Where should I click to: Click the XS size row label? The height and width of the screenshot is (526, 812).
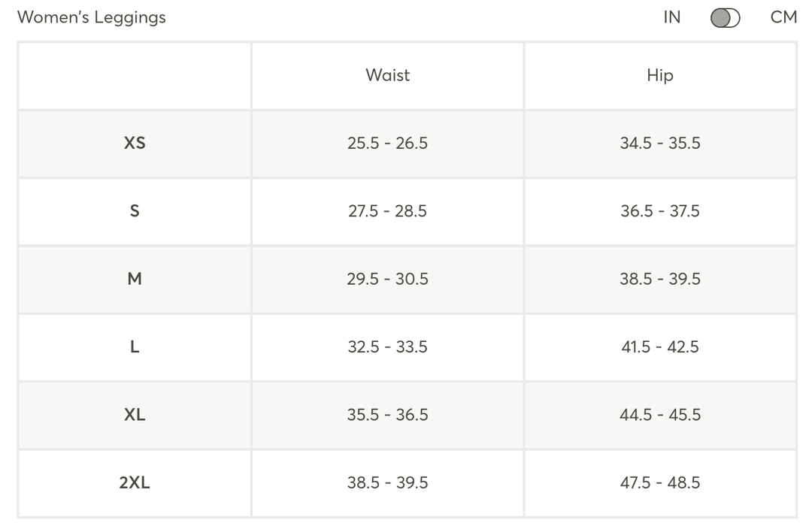click(x=135, y=143)
